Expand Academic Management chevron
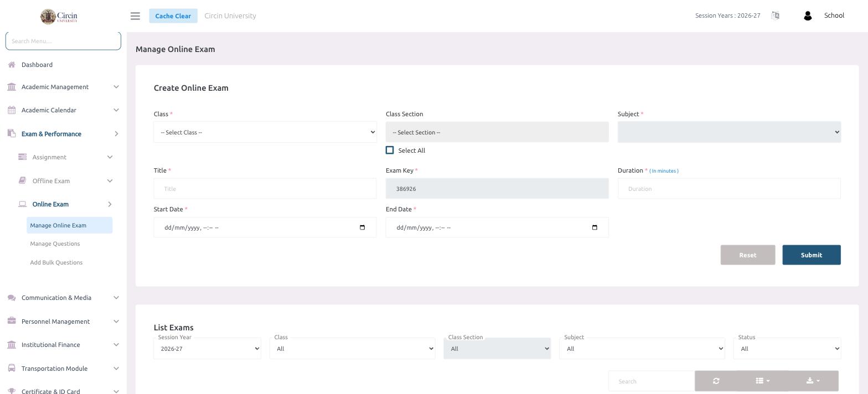Screen dimensions: 868x394 pos(116,87)
